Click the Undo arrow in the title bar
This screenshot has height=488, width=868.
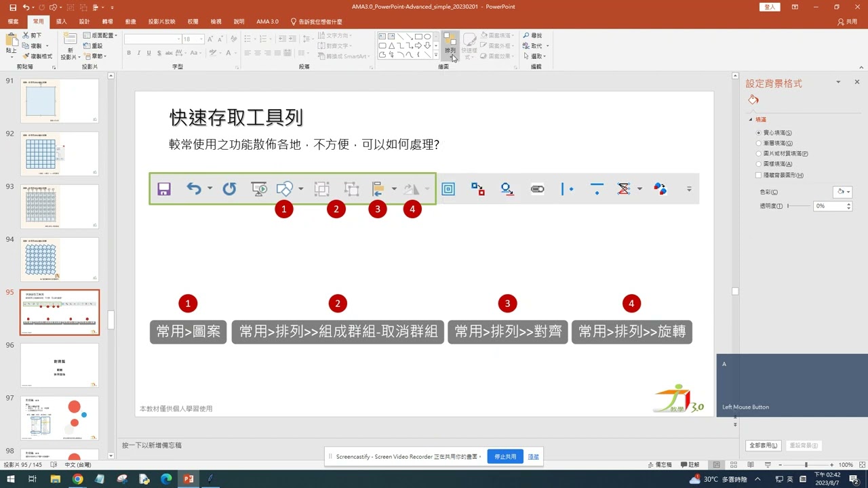tap(26, 7)
